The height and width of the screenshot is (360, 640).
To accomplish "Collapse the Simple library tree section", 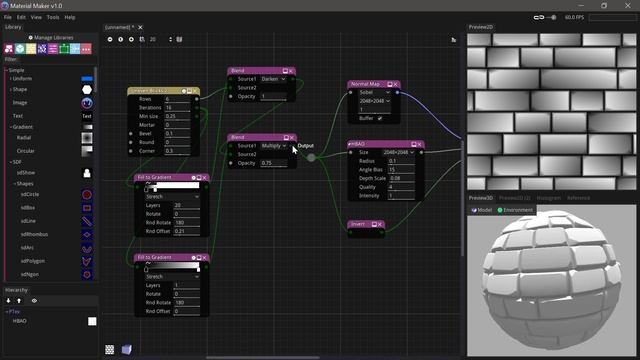I will pos(7,71).
